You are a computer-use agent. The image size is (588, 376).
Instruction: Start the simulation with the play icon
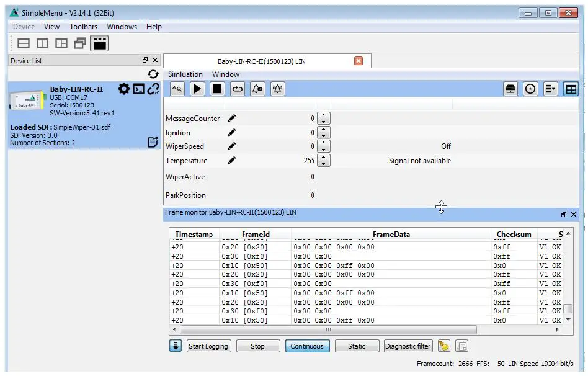pyautogui.click(x=197, y=89)
